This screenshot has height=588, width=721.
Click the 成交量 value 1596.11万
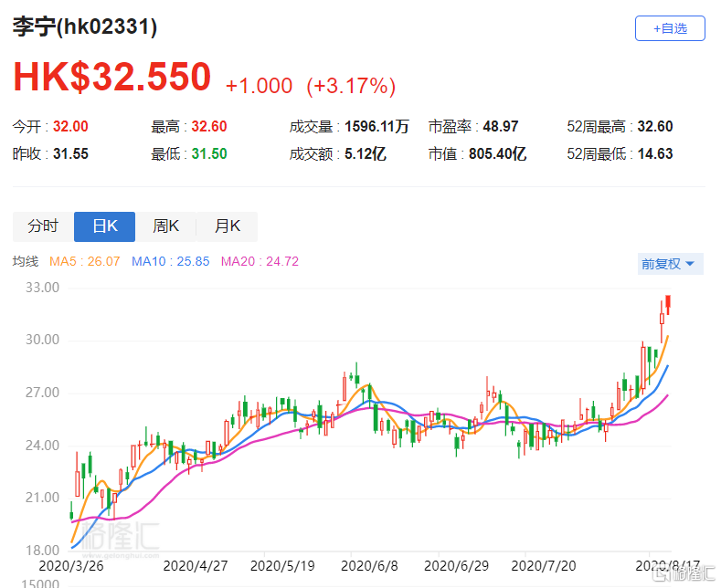[376, 127]
